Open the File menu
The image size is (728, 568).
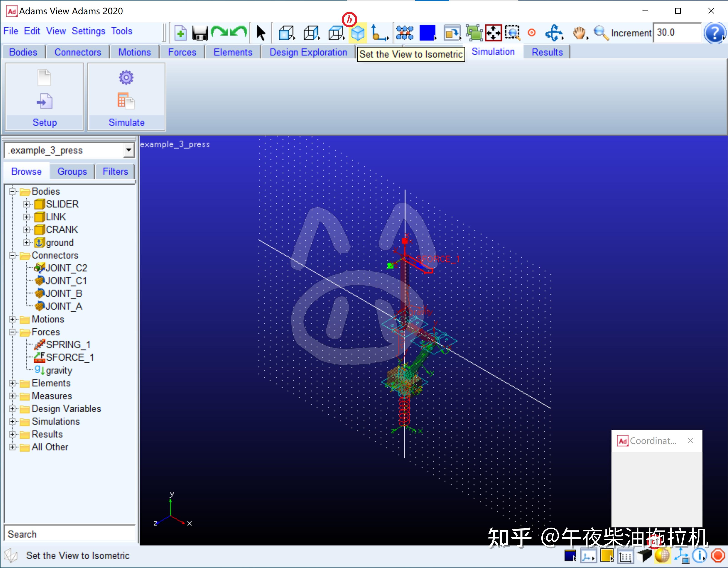coord(11,31)
